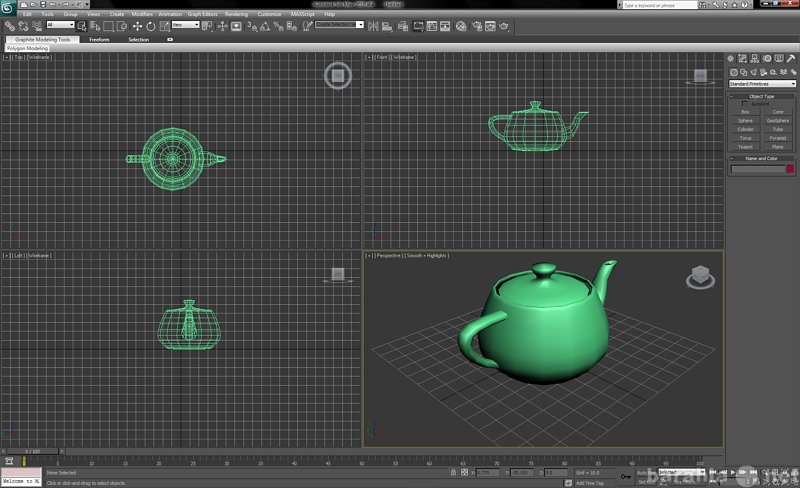Click the Torus primitive button
The height and width of the screenshot is (488, 800).
745,138
